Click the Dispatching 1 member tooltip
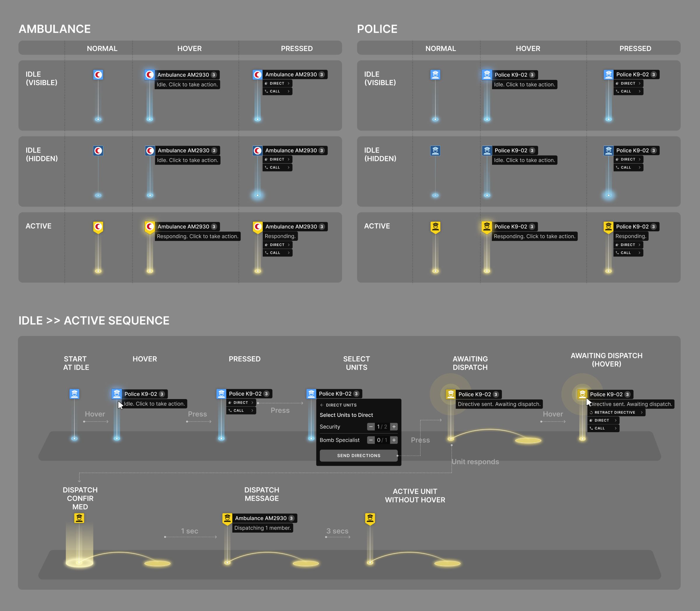Image resolution: width=700 pixels, height=611 pixels. 262,528
